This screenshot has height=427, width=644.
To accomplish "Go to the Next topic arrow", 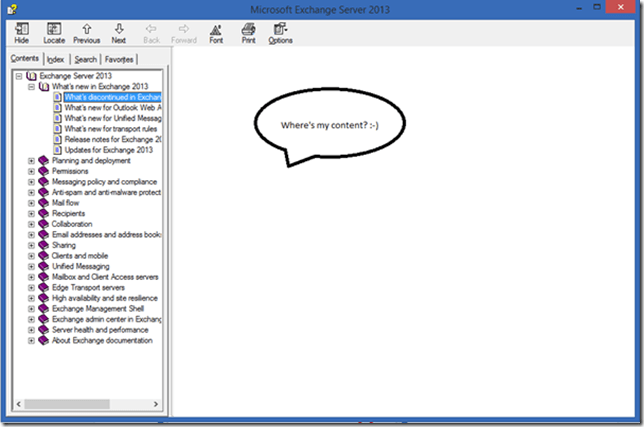I will tap(119, 32).
